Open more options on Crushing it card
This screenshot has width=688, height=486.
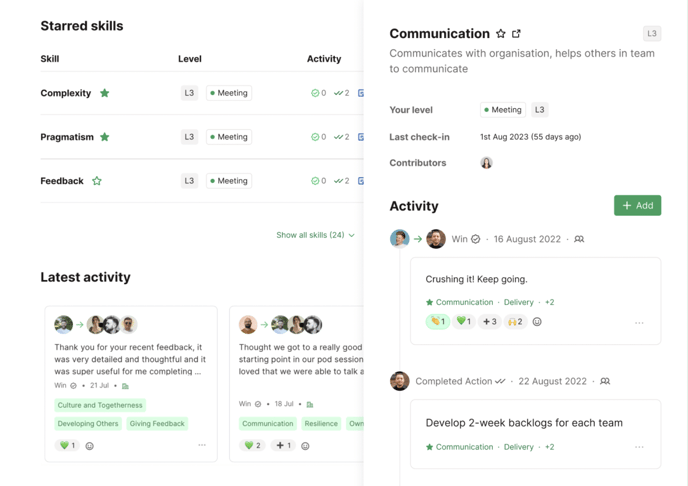tap(639, 323)
